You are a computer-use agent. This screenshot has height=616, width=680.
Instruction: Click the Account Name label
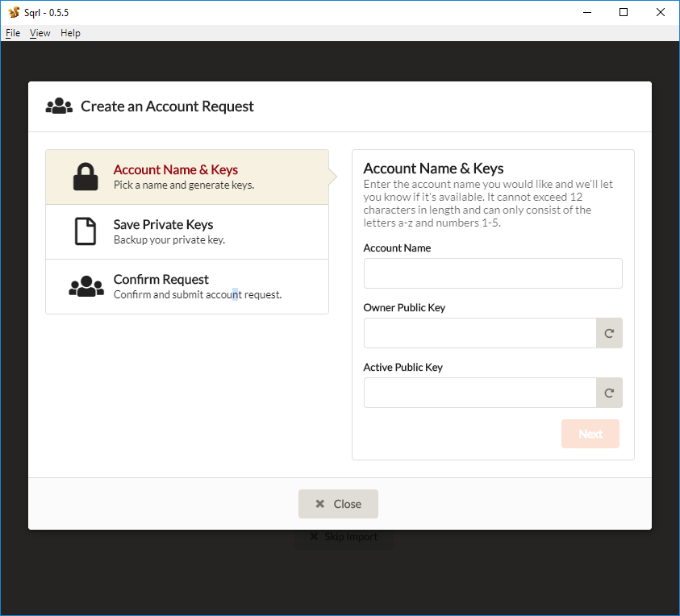coord(397,248)
